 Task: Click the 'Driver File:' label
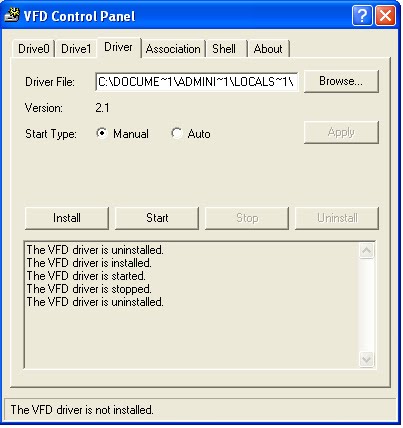[50, 82]
